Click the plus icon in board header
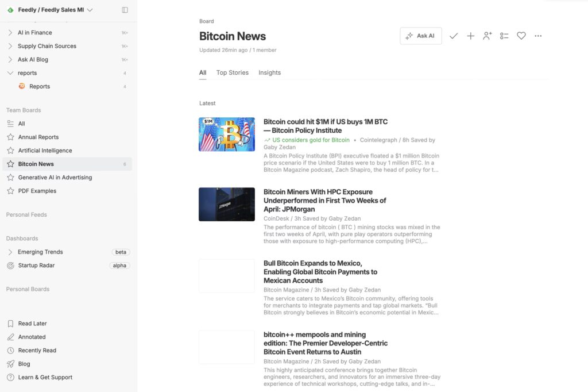This screenshot has height=392, width=588. click(470, 36)
